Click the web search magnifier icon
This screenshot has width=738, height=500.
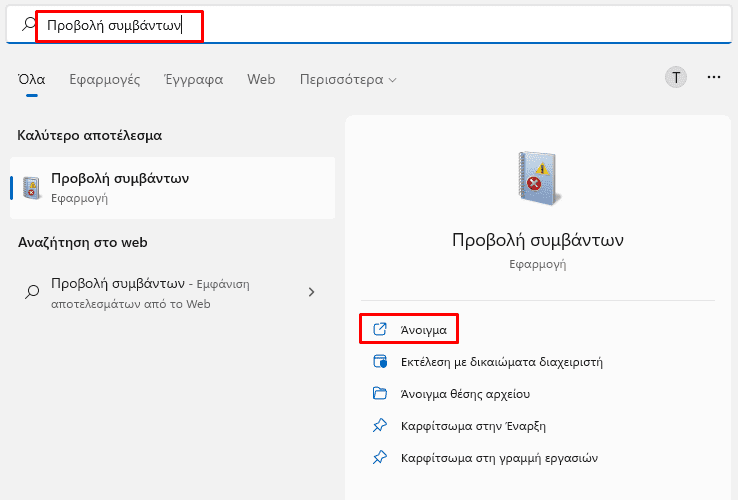click(32, 292)
